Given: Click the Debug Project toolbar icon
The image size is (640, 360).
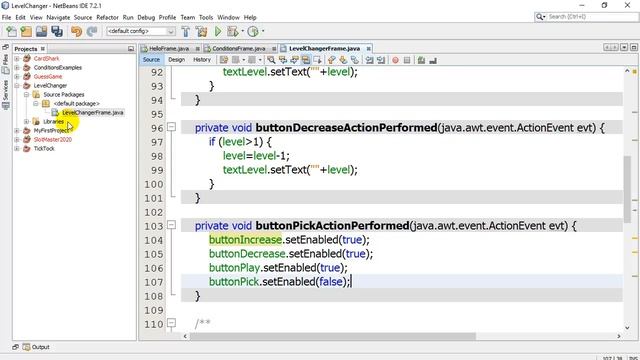Looking at the screenshot, I should click(x=233, y=31).
